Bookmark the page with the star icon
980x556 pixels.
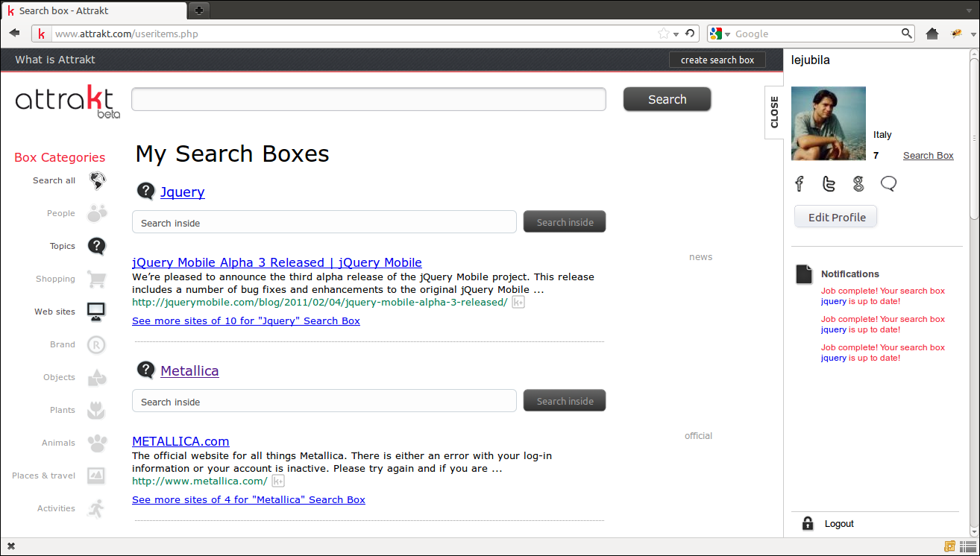664,34
